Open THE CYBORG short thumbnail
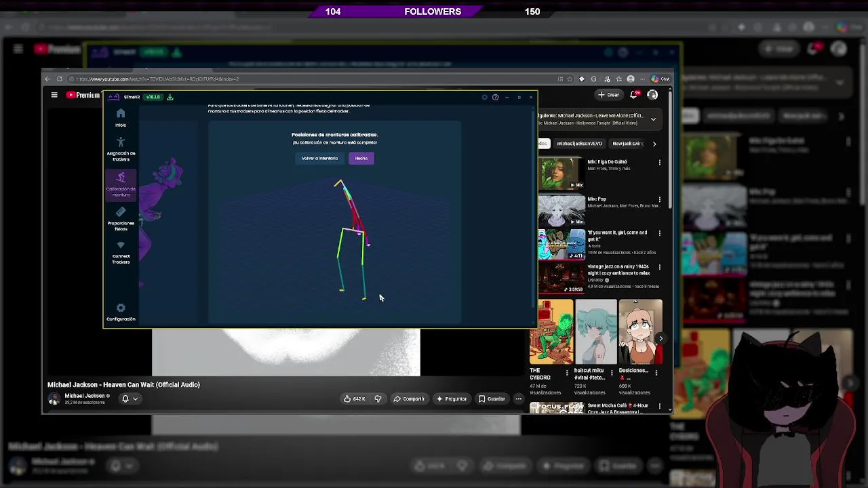Screen dimensions: 868x488 (x=551, y=331)
